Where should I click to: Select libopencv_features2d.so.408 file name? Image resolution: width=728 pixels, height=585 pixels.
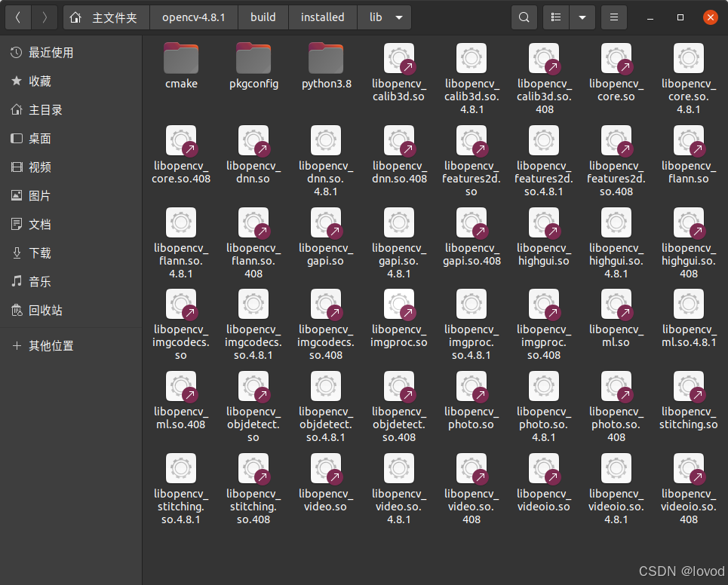616,179
